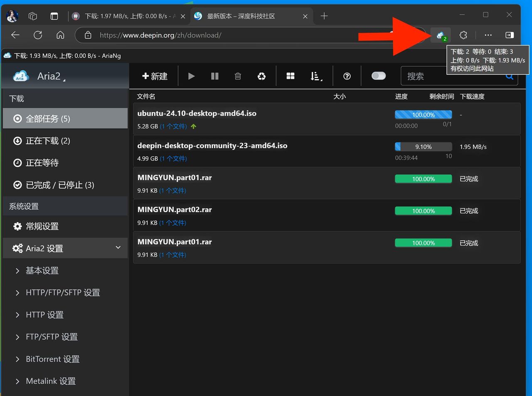
Task: Click the 文件名 column header
Action: point(146,97)
